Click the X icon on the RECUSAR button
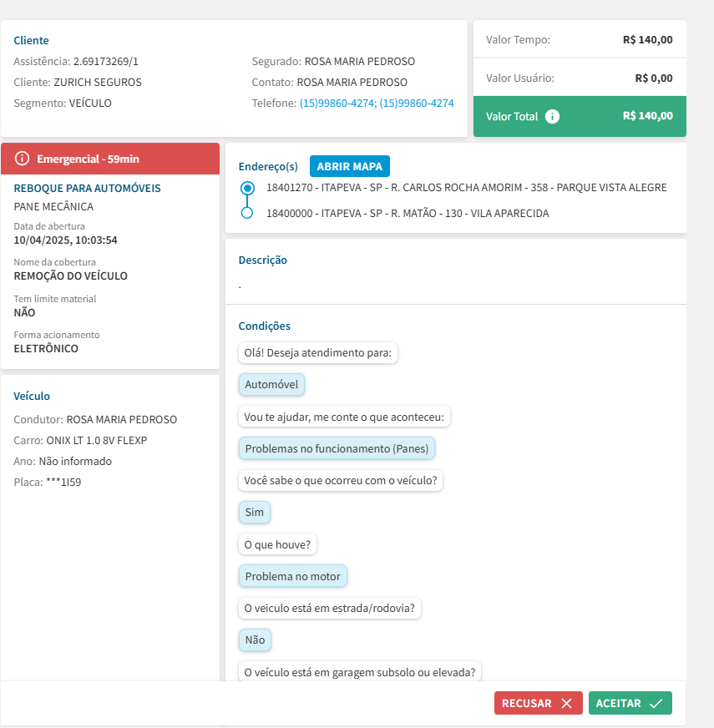Image resolution: width=714 pixels, height=728 pixels. pyautogui.click(x=567, y=703)
